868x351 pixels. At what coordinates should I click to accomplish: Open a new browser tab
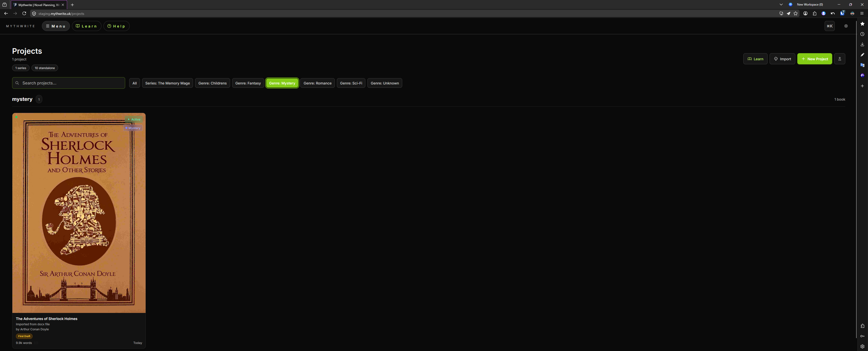click(x=72, y=5)
